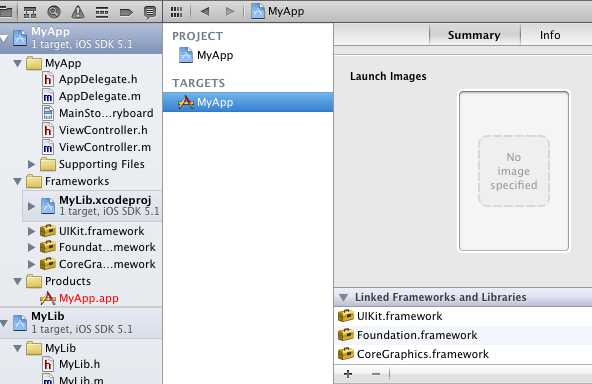Add a linked framework with plus button

click(x=348, y=374)
